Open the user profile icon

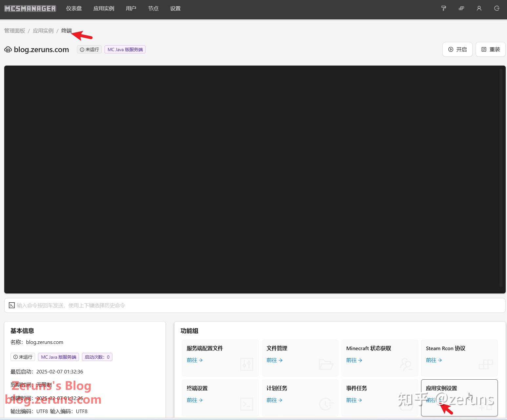coord(479,8)
